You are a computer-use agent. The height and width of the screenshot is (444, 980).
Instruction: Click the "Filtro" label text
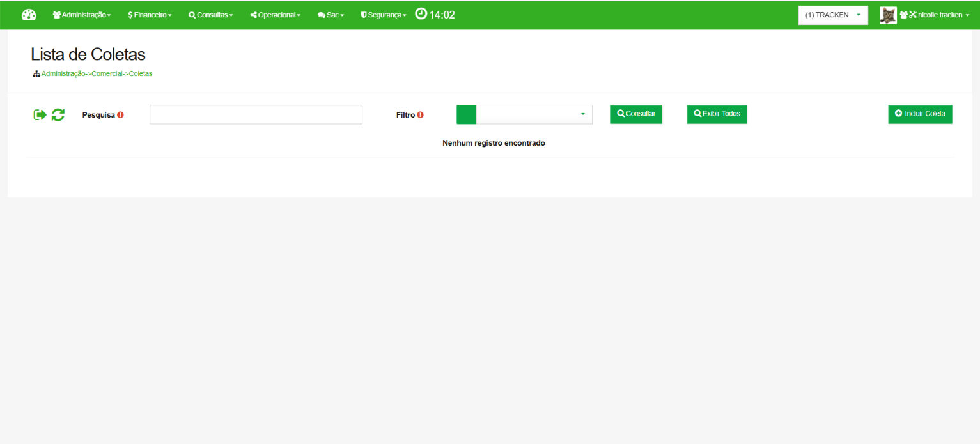coord(405,115)
